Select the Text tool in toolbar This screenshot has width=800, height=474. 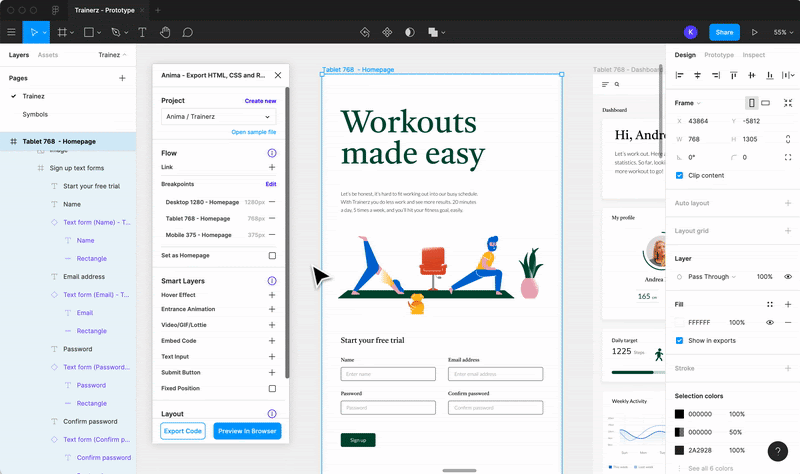point(141,32)
